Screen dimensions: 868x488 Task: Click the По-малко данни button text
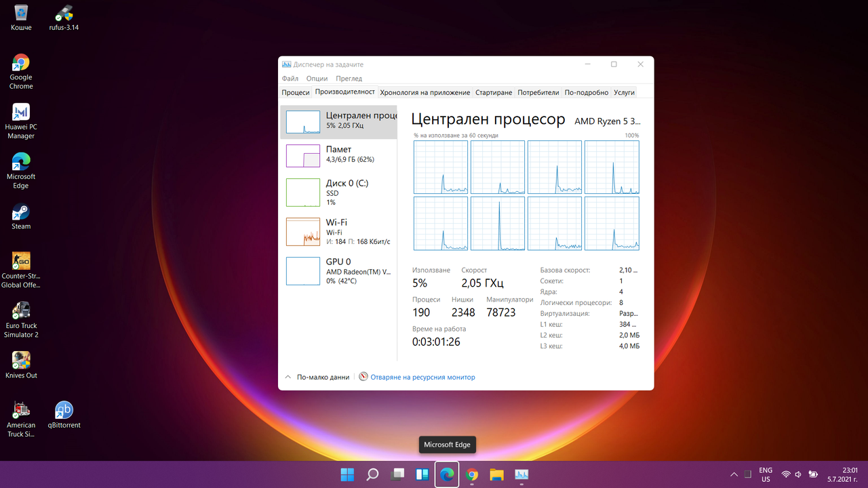click(x=323, y=377)
